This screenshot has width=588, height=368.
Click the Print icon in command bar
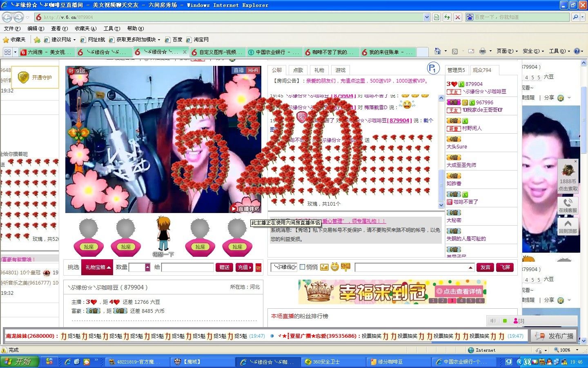coord(482,51)
